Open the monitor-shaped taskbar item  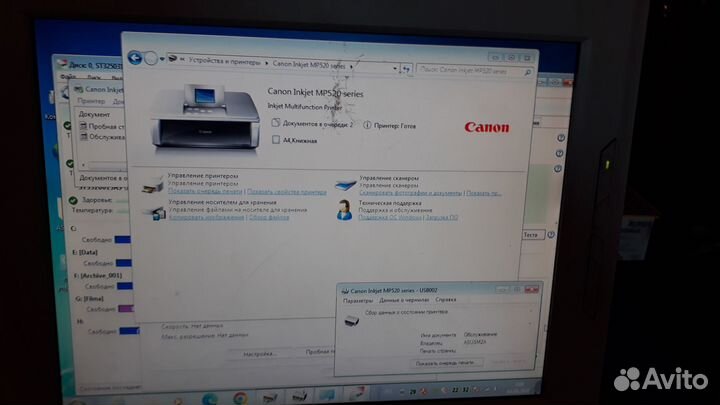coord(327,395)
